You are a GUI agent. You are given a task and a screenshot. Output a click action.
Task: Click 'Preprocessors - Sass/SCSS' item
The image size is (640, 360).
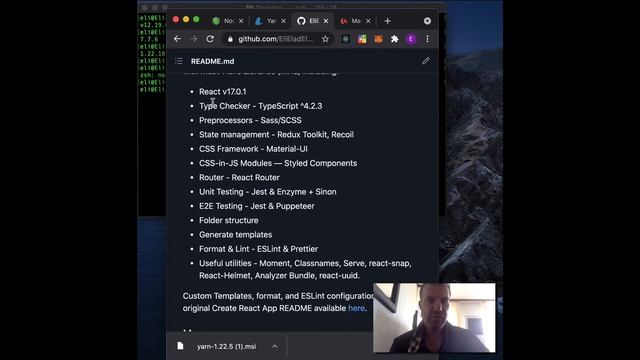click(x=250, y=120)
